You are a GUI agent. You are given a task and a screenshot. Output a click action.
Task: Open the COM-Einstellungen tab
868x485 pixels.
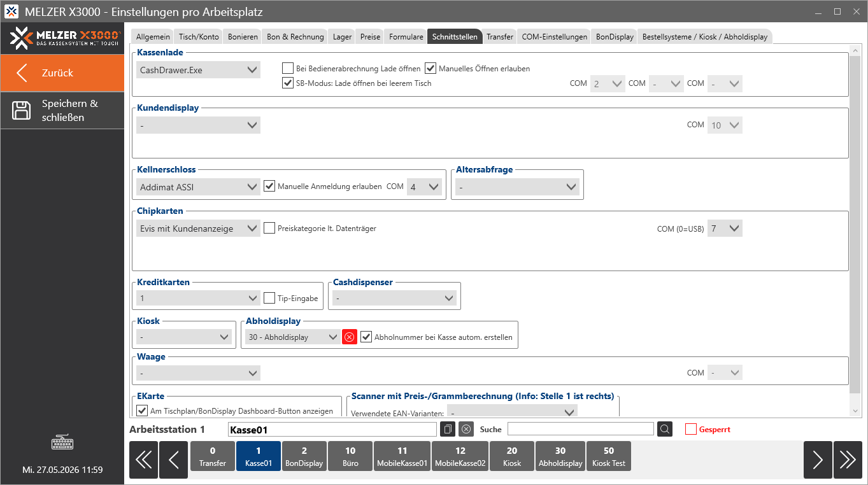(x=555, y=37)
